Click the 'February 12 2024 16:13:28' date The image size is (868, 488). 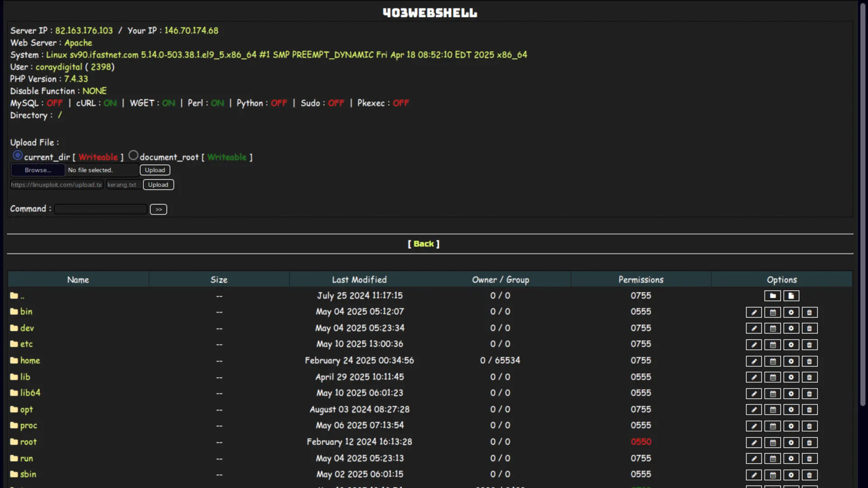click(359, 442)
